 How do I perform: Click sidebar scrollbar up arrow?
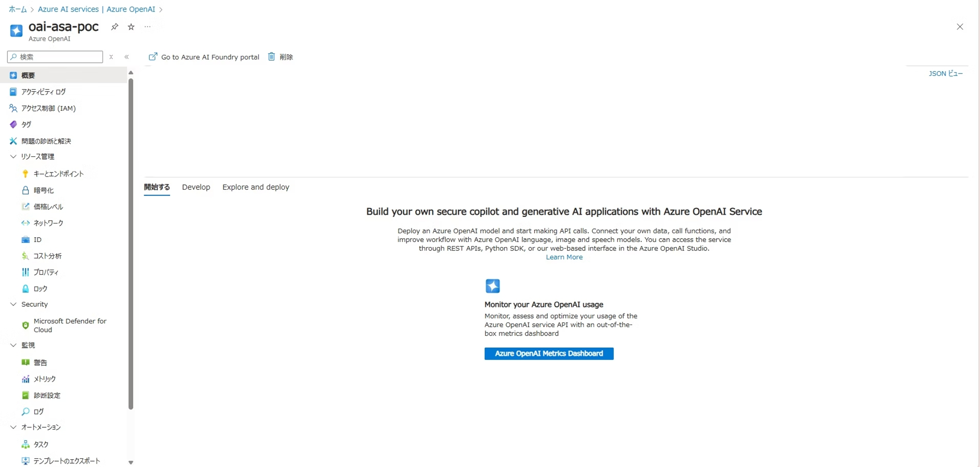pos(131,73)
